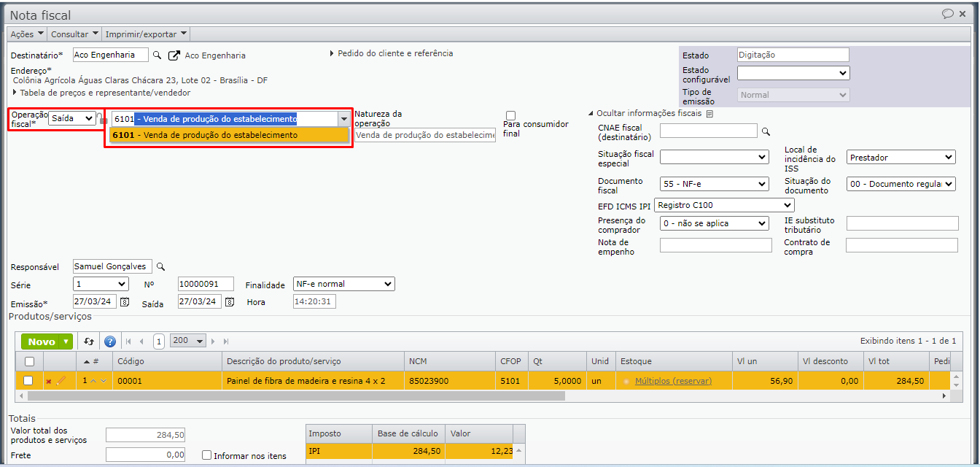Sort by the # column header
Image resolution: width=980 pixels, height=467 pixels.
[94, 361]
